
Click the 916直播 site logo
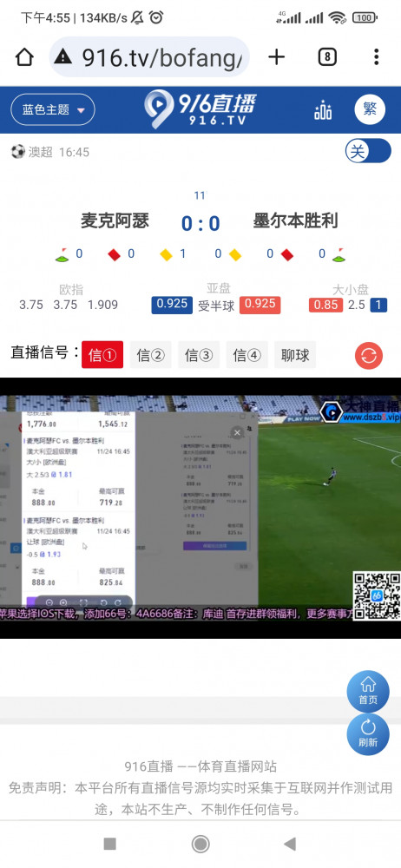(200, 109)
